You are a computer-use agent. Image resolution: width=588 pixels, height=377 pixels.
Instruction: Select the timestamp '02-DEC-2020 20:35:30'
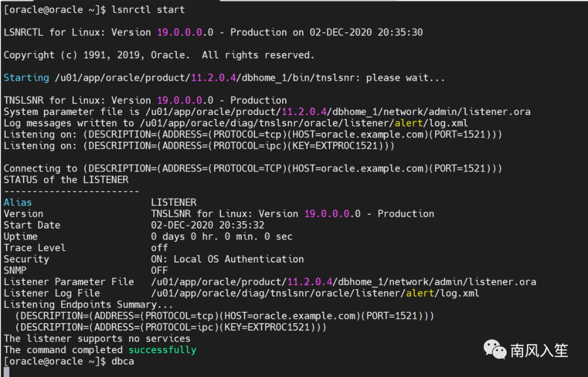[366, 32]
